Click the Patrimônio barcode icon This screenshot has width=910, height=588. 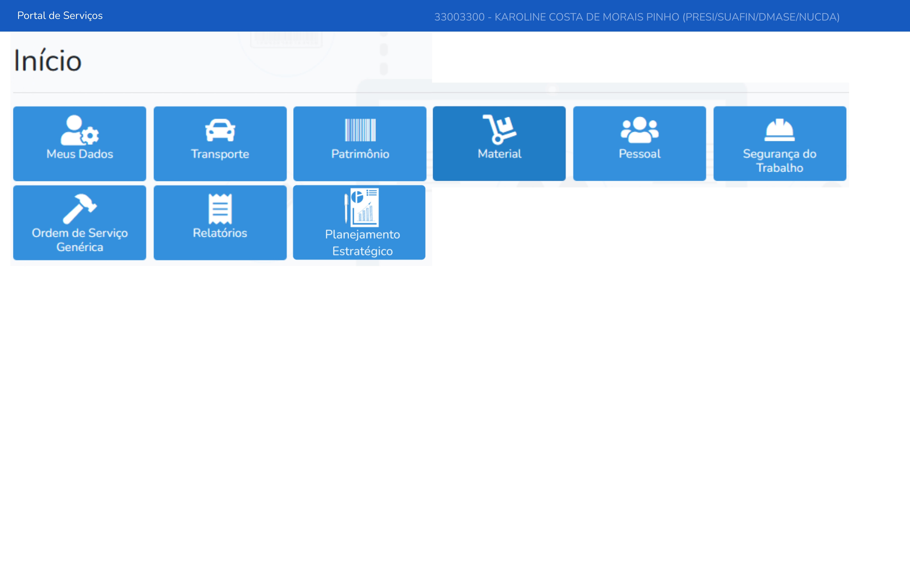[360, 130]
